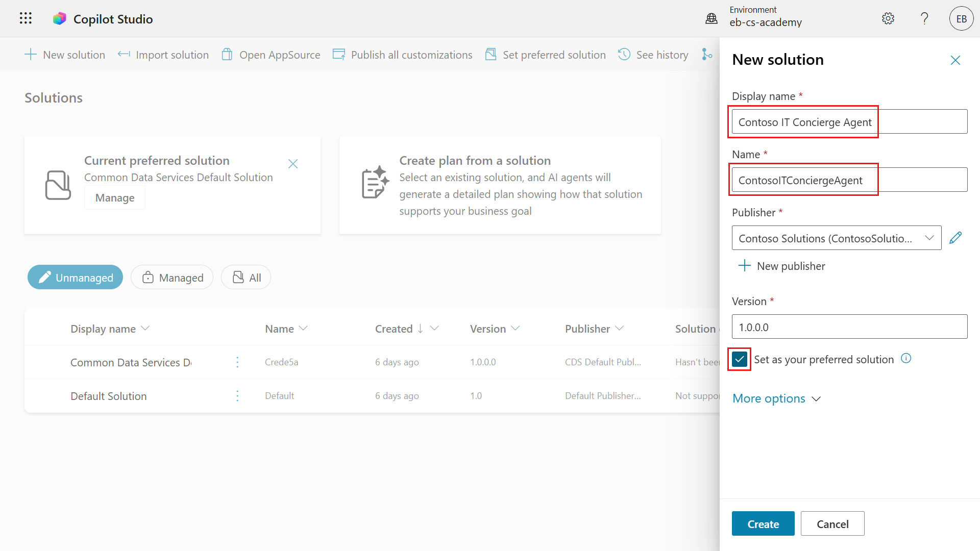Image resolution: width=980 pixels, height=551 pixels.
Task: Select the Unmanaged filter tab
Action: 76,277
